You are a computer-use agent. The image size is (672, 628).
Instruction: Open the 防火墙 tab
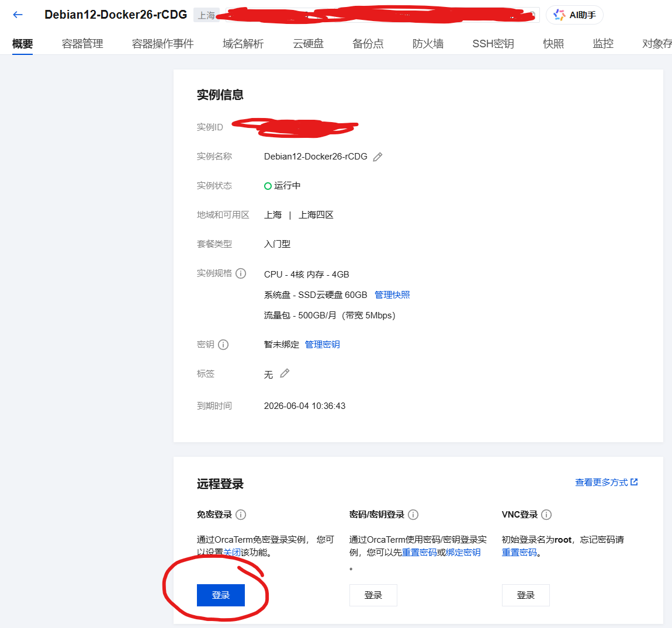[428, 44]
